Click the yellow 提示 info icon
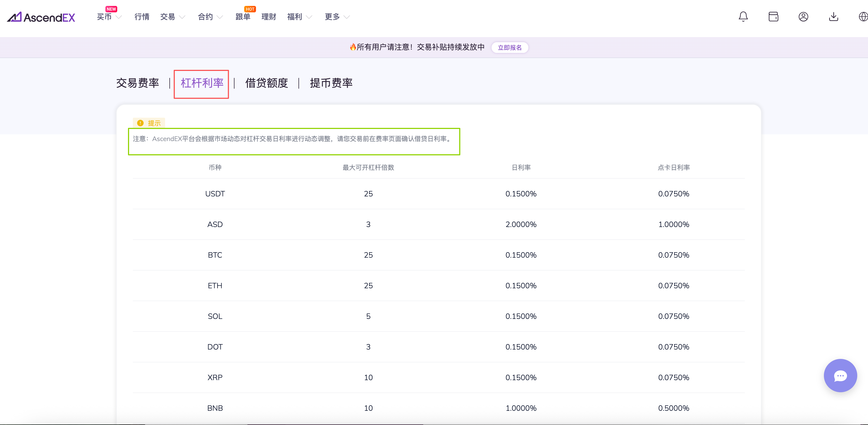The height and width of the screenshot is (425, 868). point(141,123)
